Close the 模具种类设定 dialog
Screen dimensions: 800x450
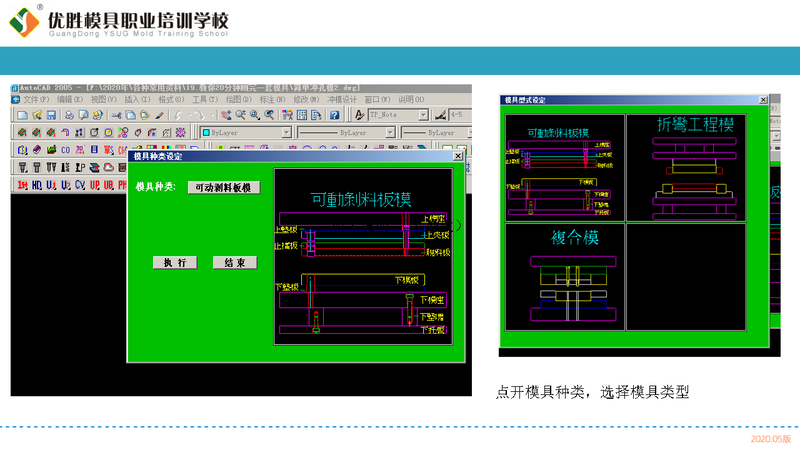(458, 156)
